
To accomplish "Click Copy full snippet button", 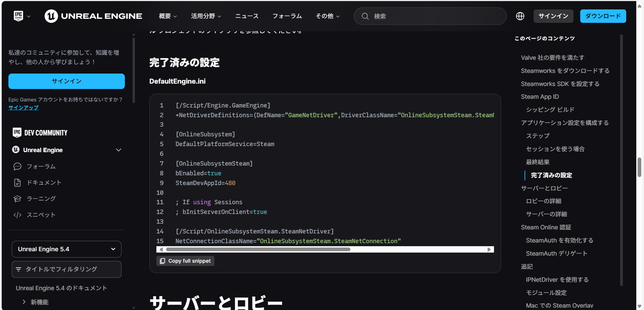I will coord(185,261).
